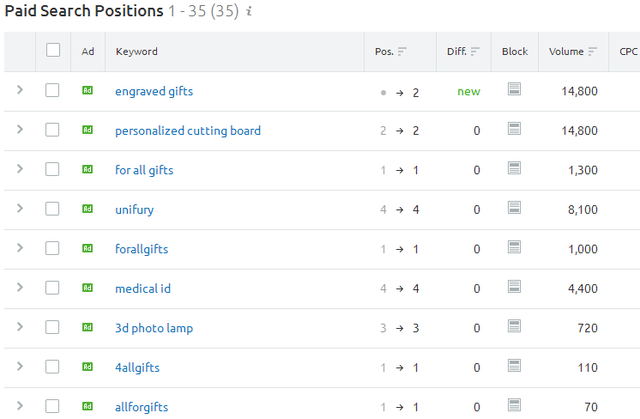The height and width of the screenshot is (419, 640).
Task: Expand the for all gifts row details
Action: (x=20, y=169)
